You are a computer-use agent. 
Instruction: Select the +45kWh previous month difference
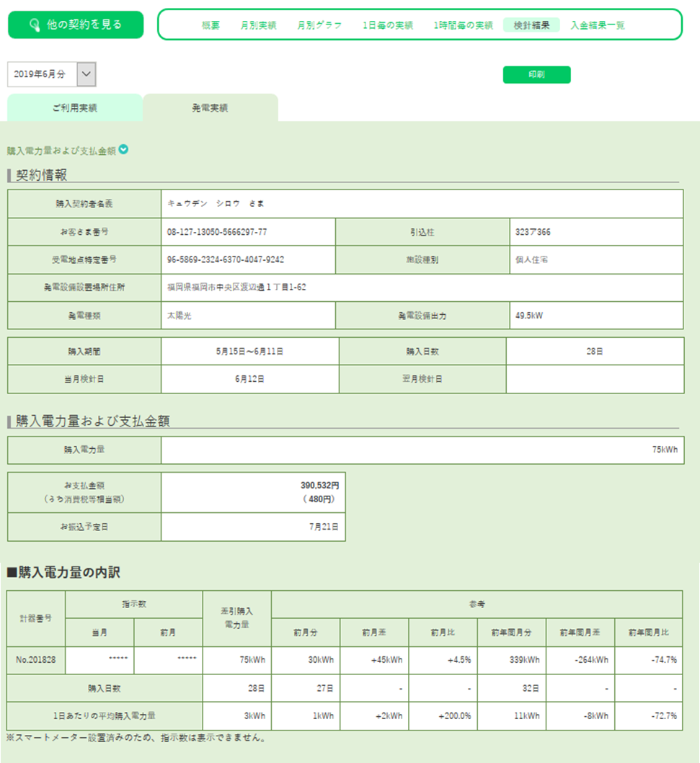pos(387,660)
